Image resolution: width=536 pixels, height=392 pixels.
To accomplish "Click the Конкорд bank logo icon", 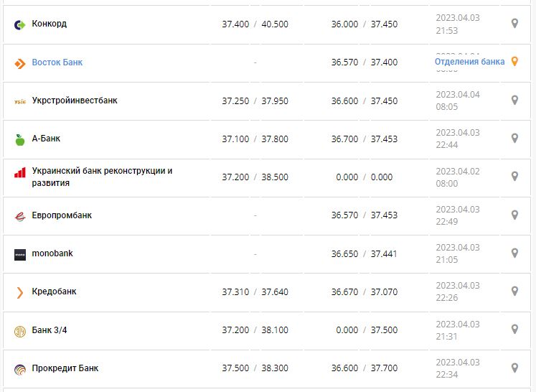I will [20, 24].
